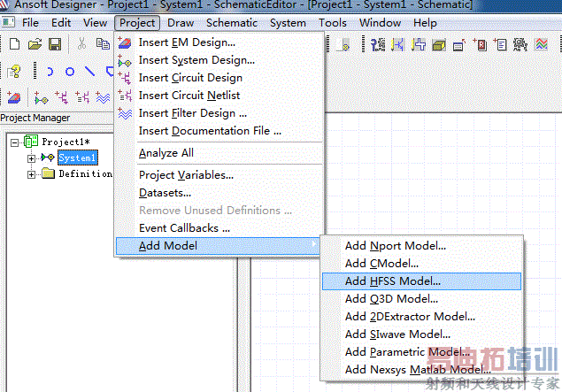This screenshot has width=562, height=392.
Task: Click the cross-shaped footprint editor icon
Action: pyautogui.click(x=419, y=45)
